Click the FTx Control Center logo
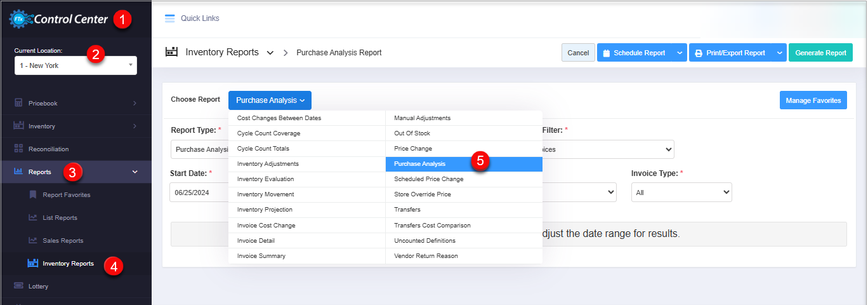 [x=58, y=19]
